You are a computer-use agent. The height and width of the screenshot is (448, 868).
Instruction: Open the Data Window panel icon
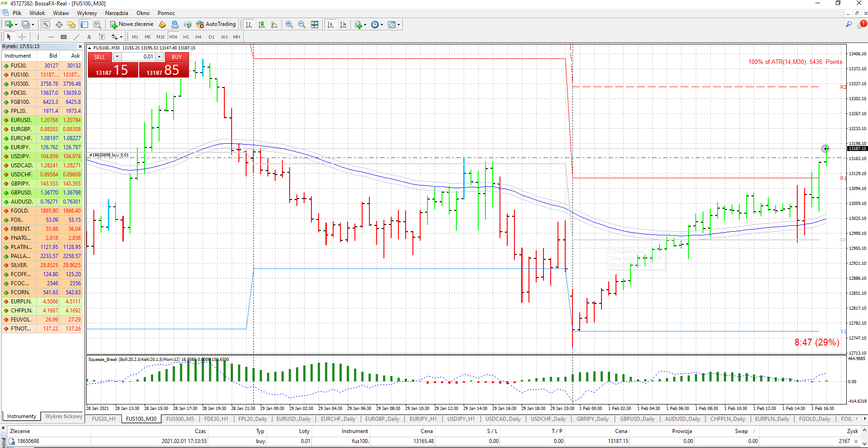(59, 24)
